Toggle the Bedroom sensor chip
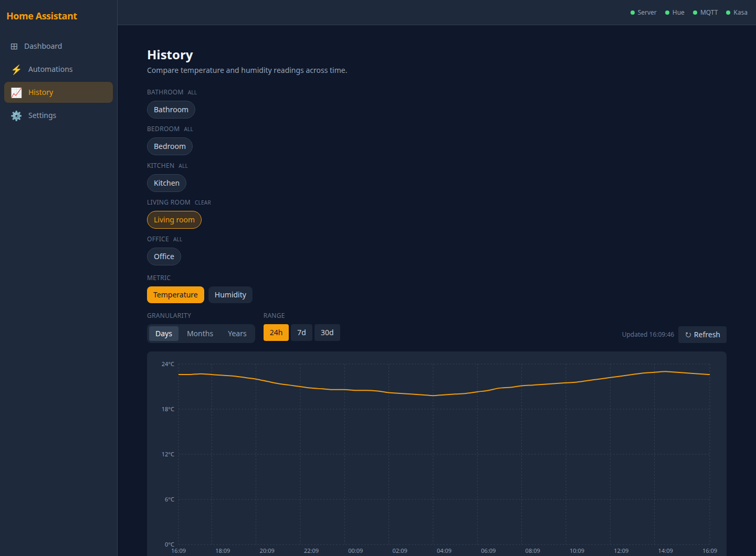This screenshot has height=556, width=756. click(x=170, y=146)
